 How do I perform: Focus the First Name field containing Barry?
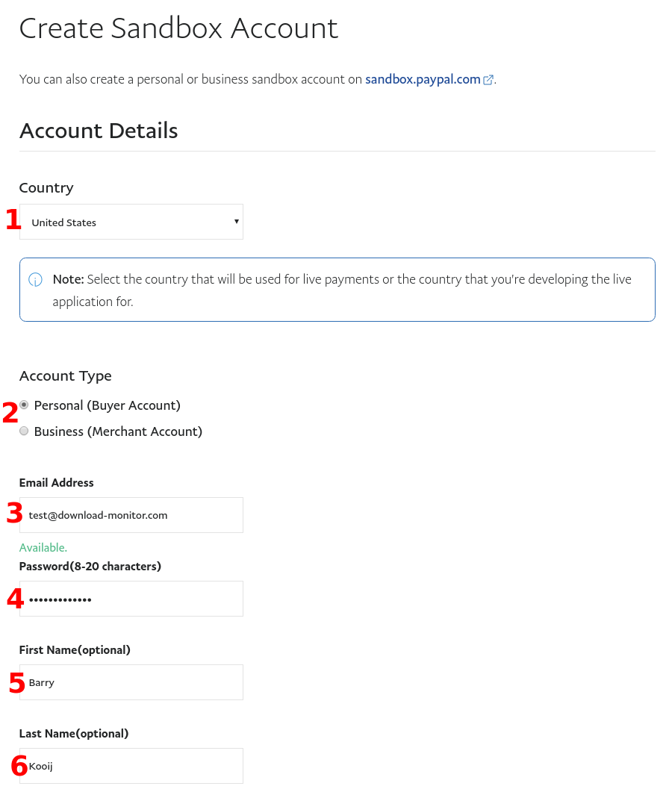click(x=131, y=682)
